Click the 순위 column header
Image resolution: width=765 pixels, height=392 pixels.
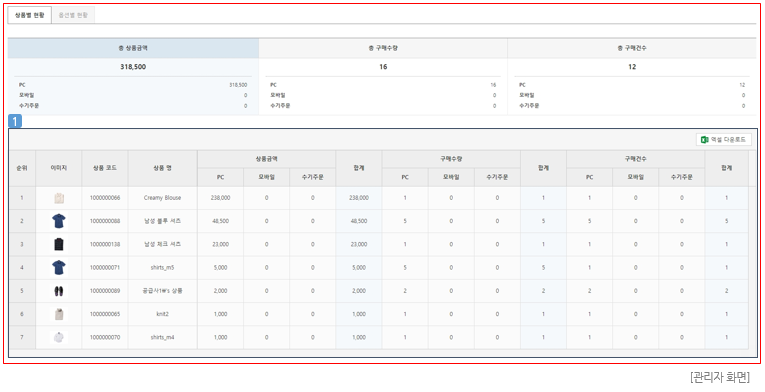pyautogui.click(x=22, y=168)
